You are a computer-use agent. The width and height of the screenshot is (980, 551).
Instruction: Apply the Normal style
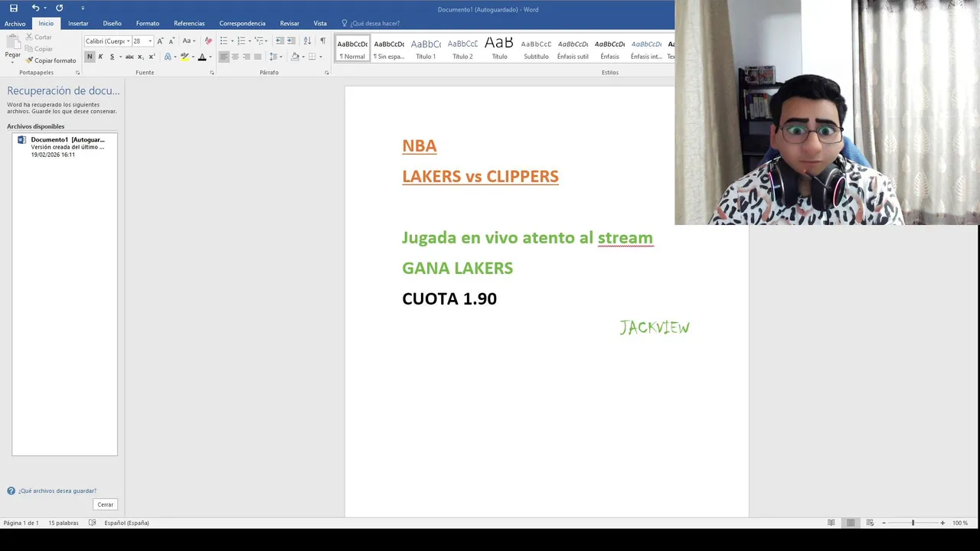point(352,48)
